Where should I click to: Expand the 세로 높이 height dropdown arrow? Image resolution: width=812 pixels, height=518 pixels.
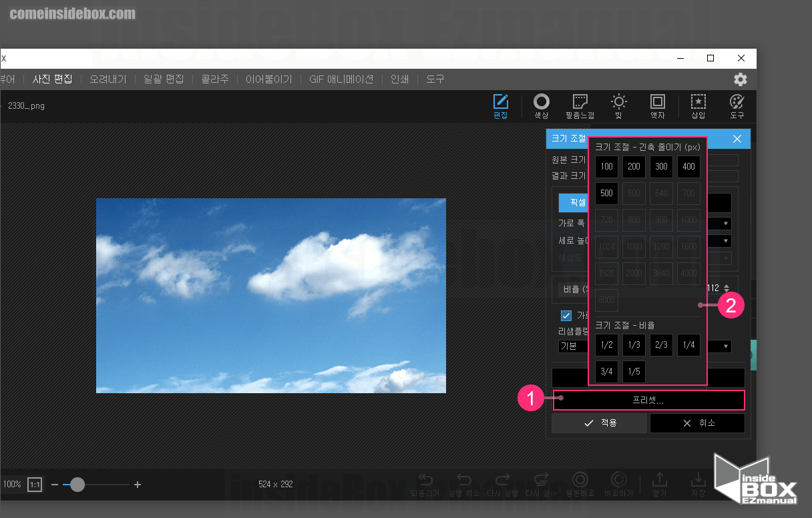[726, 241]
